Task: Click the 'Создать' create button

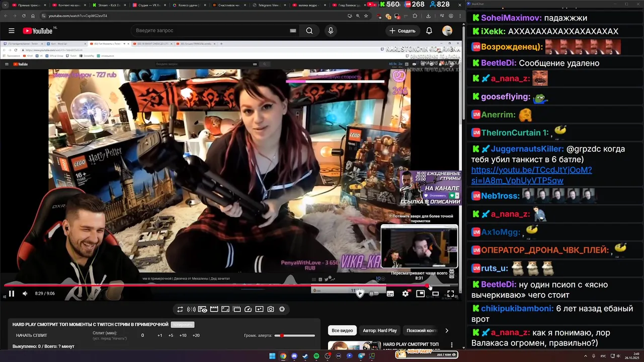Action: (403, 31)
